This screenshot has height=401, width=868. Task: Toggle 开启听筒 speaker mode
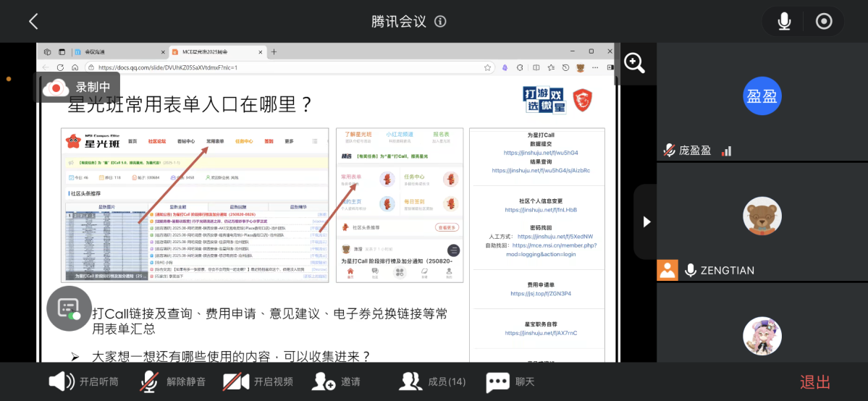pos(83,381)
